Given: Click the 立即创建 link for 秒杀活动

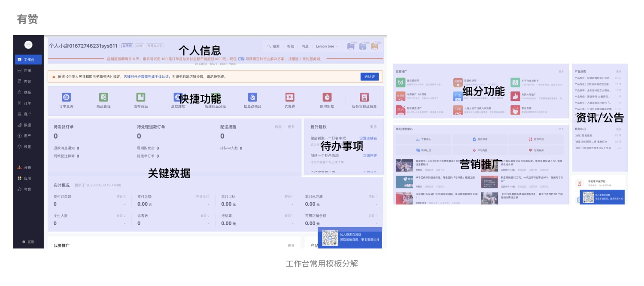Looking at the screenshot, I should (x=370, y=155).
